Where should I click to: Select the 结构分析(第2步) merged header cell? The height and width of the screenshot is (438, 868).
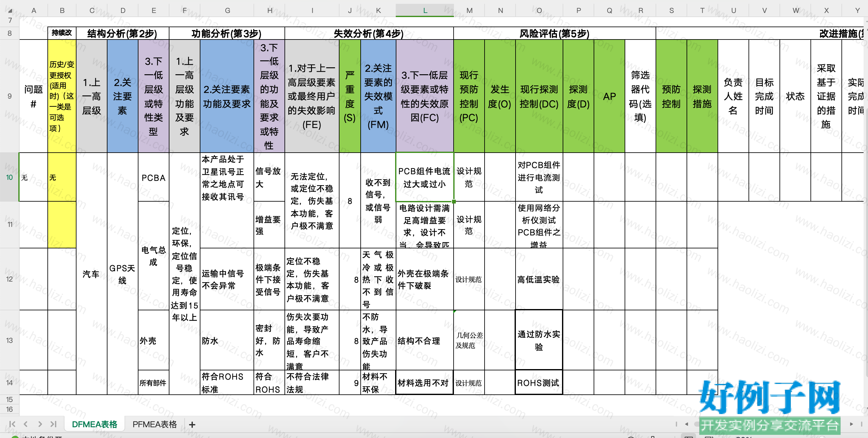122,33
